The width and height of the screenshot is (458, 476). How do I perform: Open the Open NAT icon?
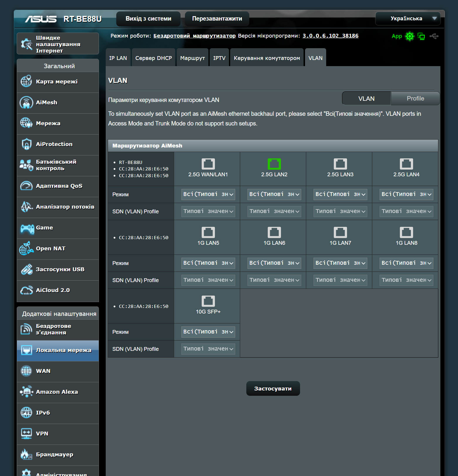pyautogui.click(x=26, y=249)
